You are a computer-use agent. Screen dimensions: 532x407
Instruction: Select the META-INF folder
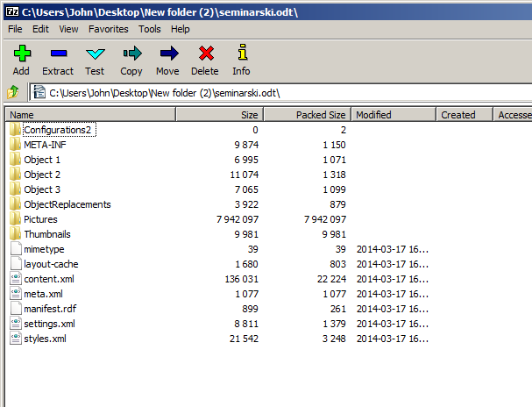45,145
